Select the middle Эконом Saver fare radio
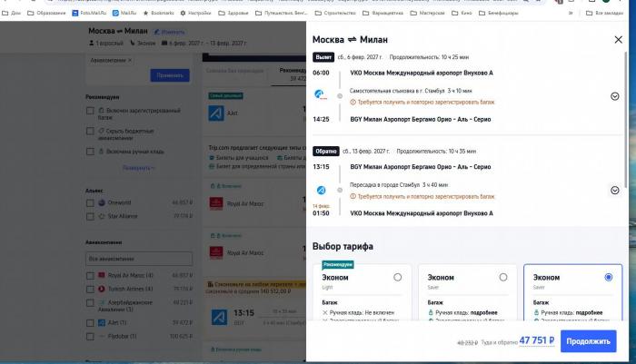Viewport: 636px width, 364px height. point(503,277)
